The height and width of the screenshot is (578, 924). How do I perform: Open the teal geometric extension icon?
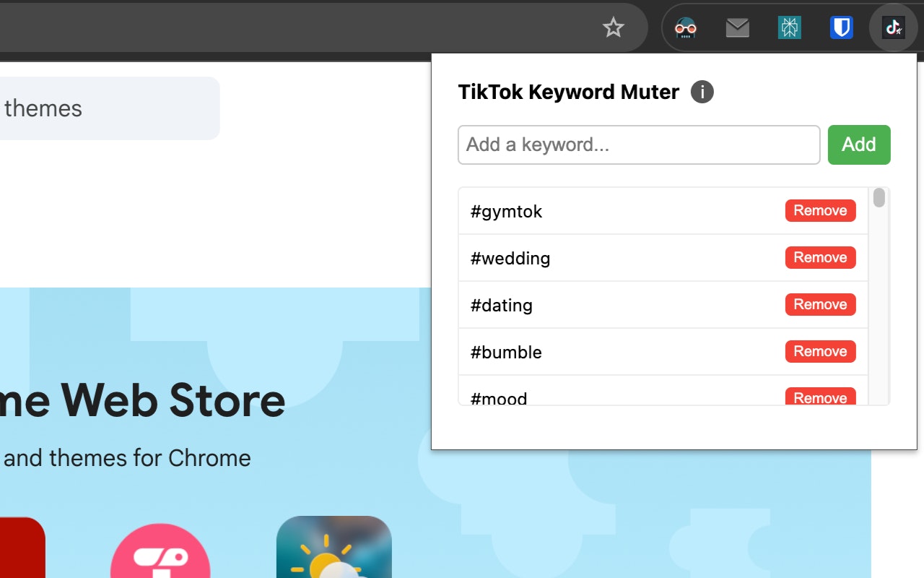pos(790,28)
